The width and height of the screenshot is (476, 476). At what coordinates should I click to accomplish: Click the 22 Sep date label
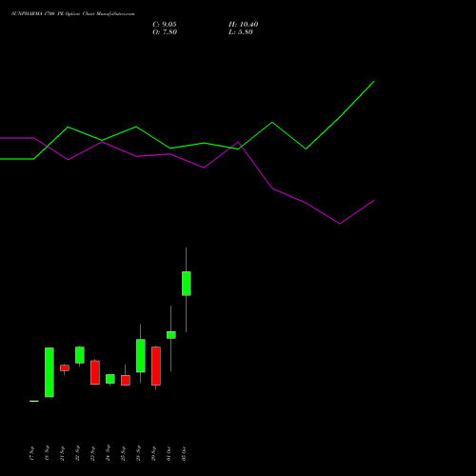(77, 453)
